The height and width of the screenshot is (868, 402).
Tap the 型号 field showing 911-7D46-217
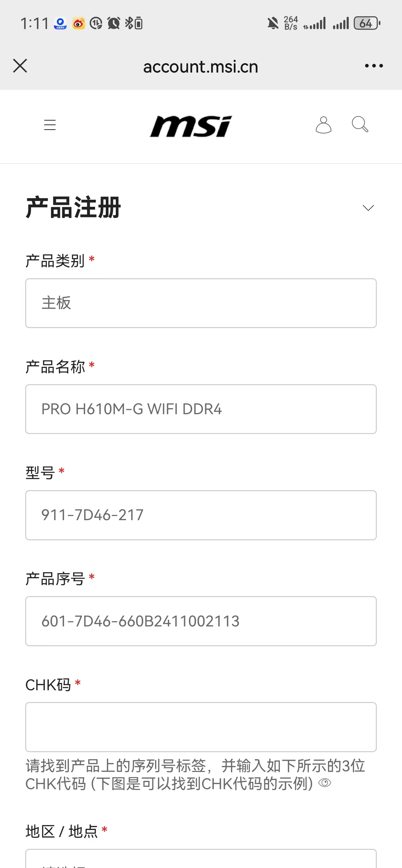201,515
